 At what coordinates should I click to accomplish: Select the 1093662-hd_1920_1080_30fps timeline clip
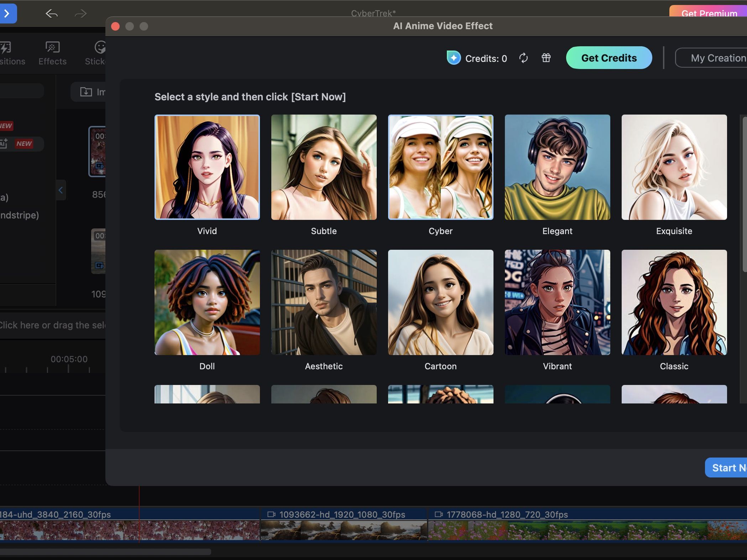344,526
